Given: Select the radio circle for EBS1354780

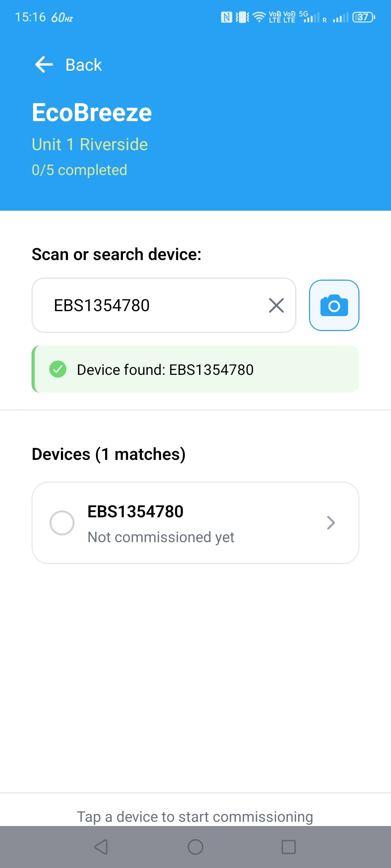Looking at the screenshot, I should click(62, 523).
